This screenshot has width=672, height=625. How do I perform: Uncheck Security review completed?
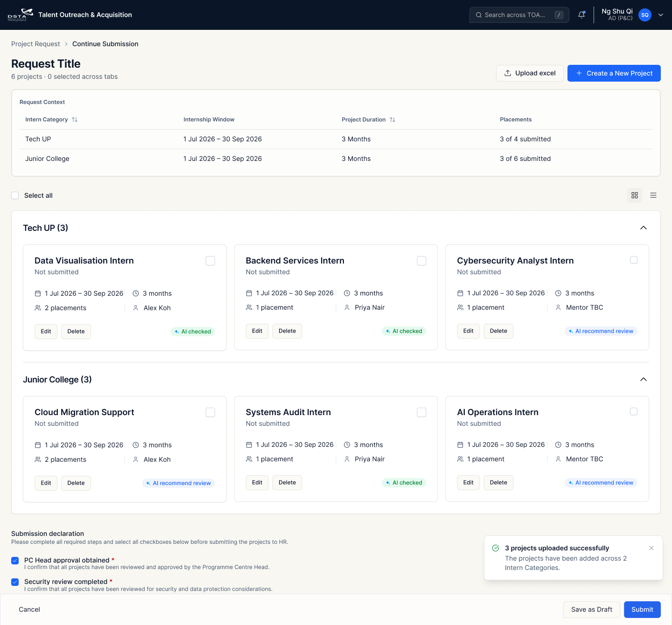click(x=15, y=582)
